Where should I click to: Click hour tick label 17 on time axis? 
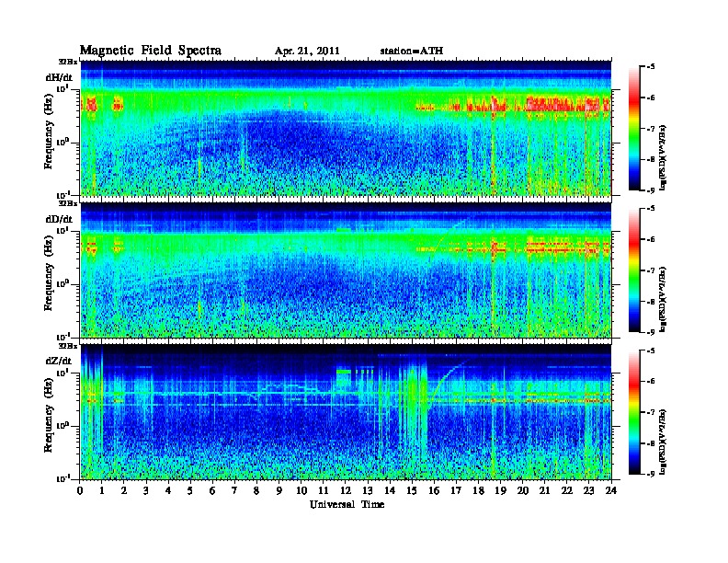(456, 491)
